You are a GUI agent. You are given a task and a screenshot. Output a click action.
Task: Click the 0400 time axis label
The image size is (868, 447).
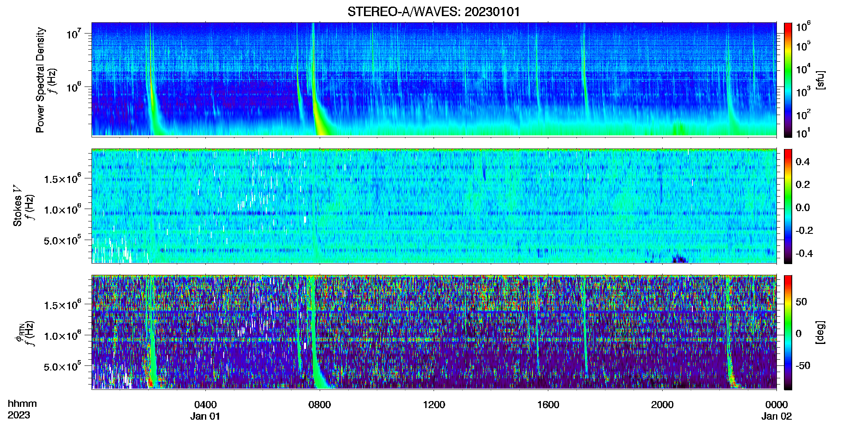[205, 405]
